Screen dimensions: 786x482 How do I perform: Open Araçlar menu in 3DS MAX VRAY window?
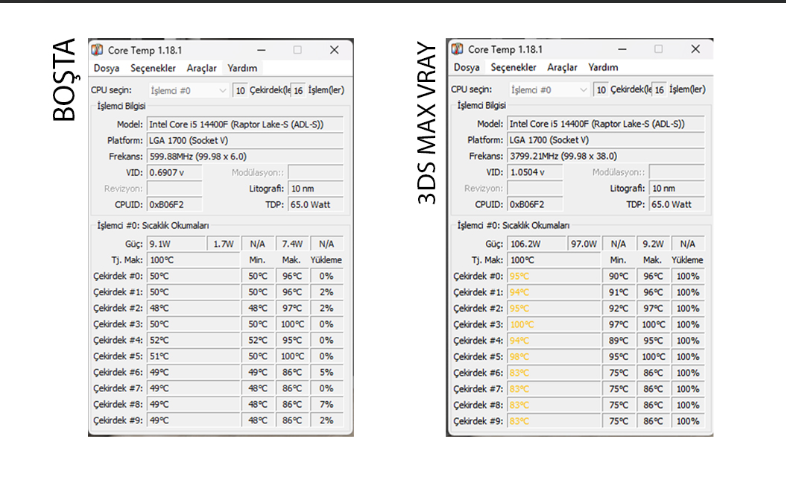(x=562, y=67)
